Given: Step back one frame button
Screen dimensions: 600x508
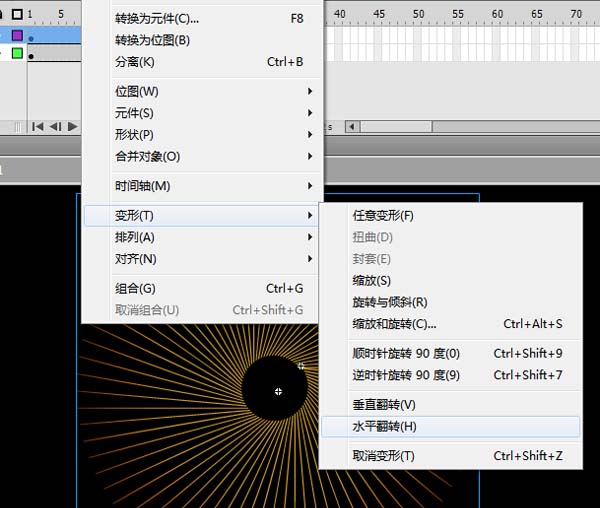Looking at the screenshot, I should pos(55,126).
